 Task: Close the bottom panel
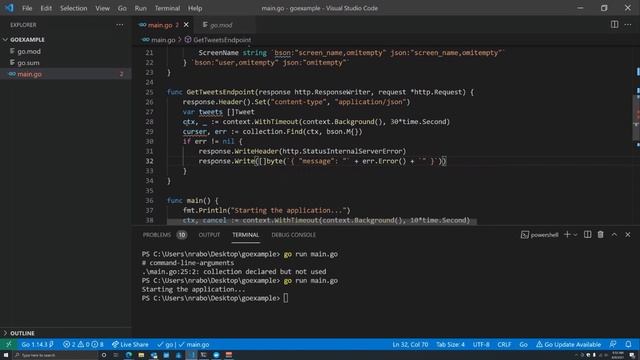(x=628, y=235)
